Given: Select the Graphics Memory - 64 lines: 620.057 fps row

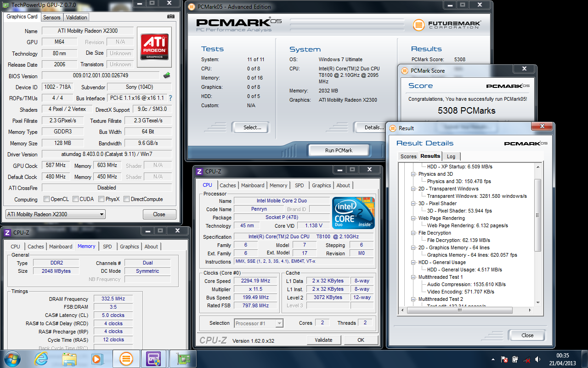Looking at the screenshot, I should click(x=472, y=255).
